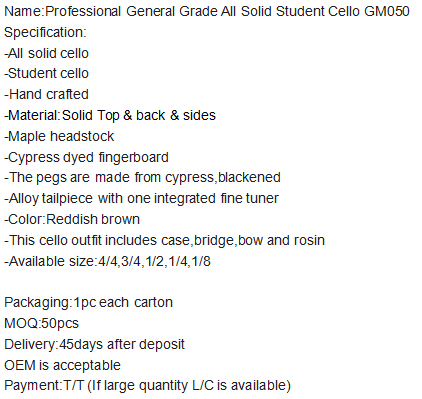Click the '-Student cello' line
422x399 pixels.
click(46, 73)
